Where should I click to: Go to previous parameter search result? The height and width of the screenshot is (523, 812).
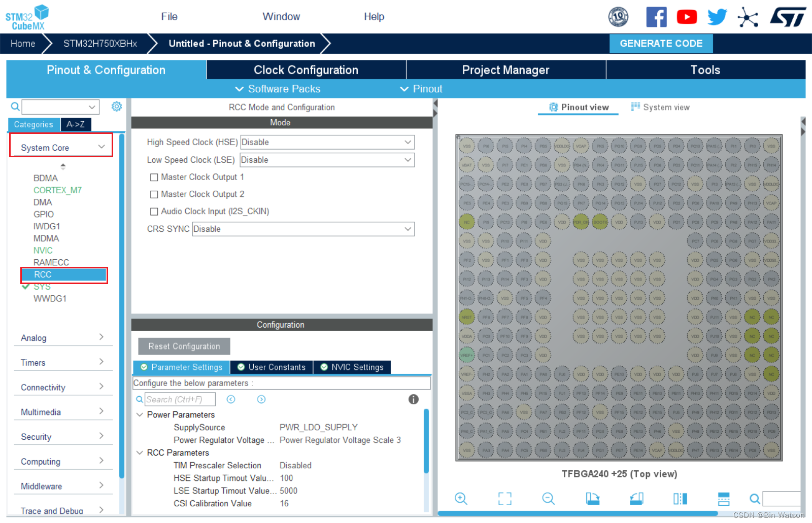click(x=231, y=399)
